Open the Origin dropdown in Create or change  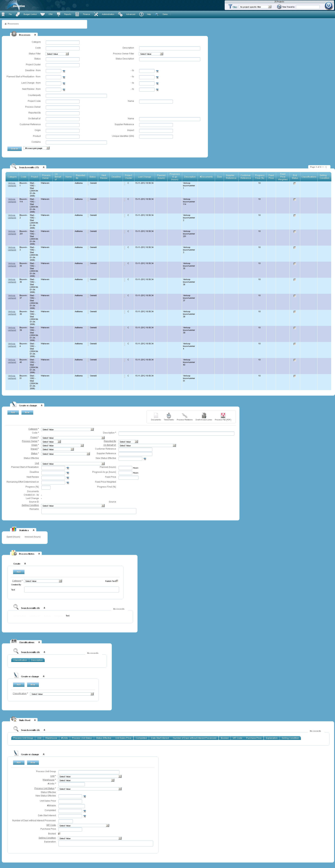pyautogui.click(x=63, y=445)
